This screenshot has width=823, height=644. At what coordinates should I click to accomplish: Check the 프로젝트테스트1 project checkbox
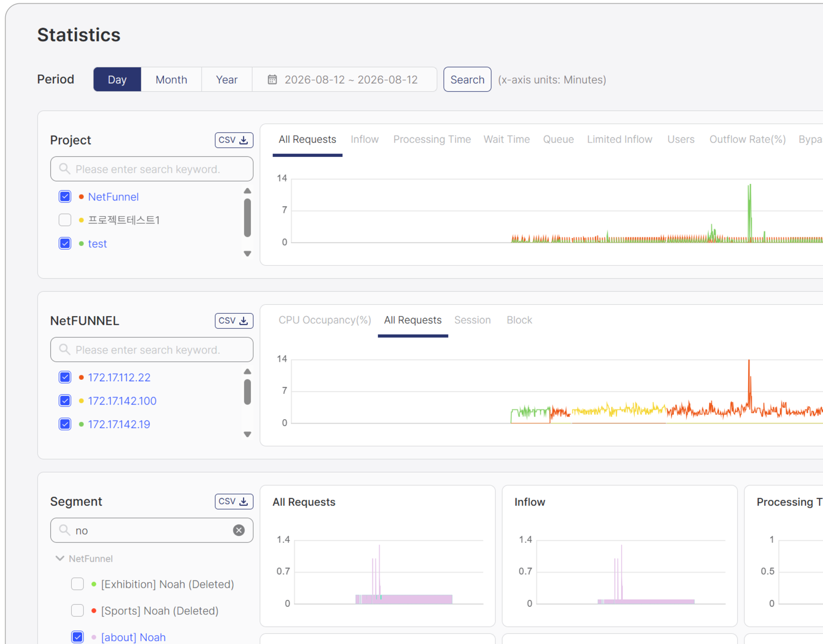point(65,220)
